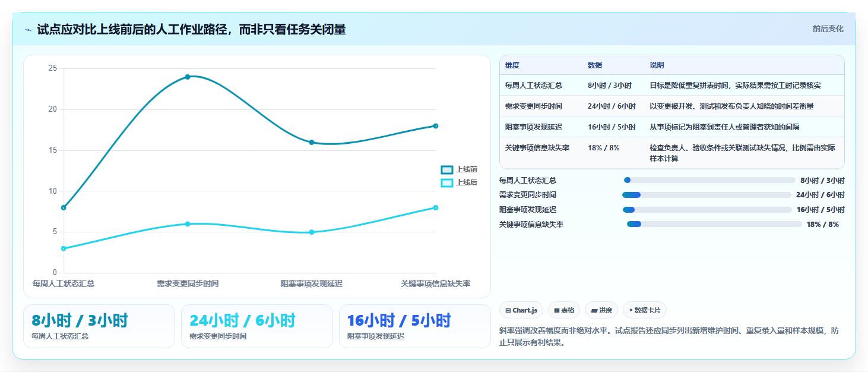Click progress label 阻塞事项发现延迟
The image size is (868, 372).
(528, 210)
